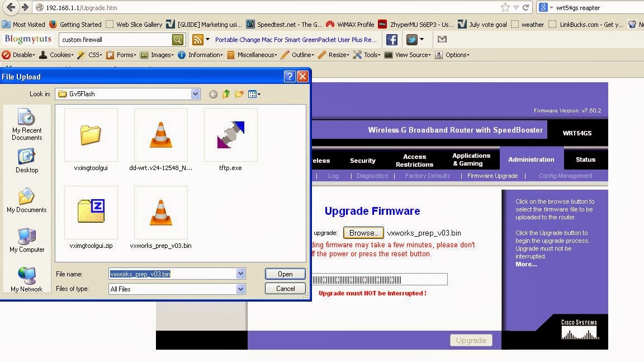Screen dimensions: 644x362
Task: Click the bookmark star icon in address bar
Action: [x=505, y=7]
